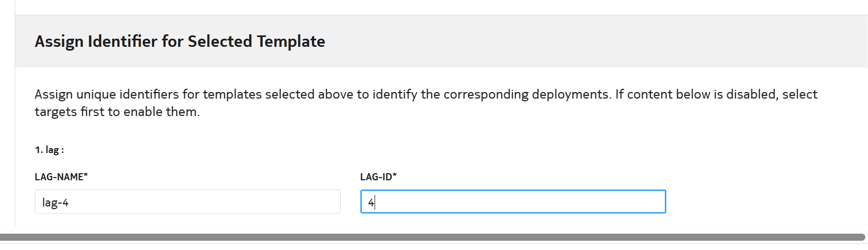Click empty area right of LAG-ID field
868x250 pixels.
(x=763, y=202)
